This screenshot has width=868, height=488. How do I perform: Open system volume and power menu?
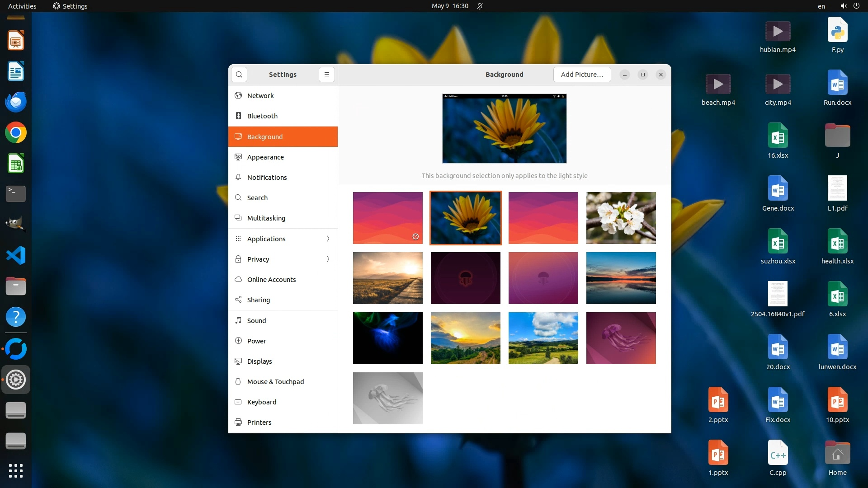pos(849,6)
